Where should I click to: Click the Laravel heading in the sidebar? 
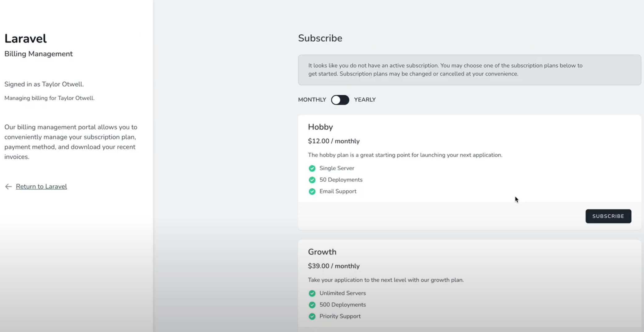(25, 39)
